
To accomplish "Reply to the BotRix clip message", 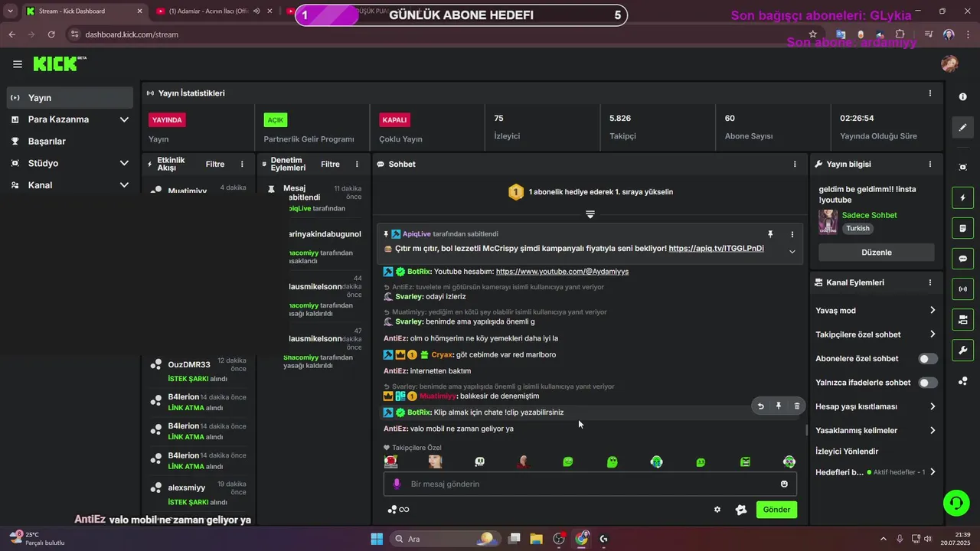I will (x=760, y=406).
